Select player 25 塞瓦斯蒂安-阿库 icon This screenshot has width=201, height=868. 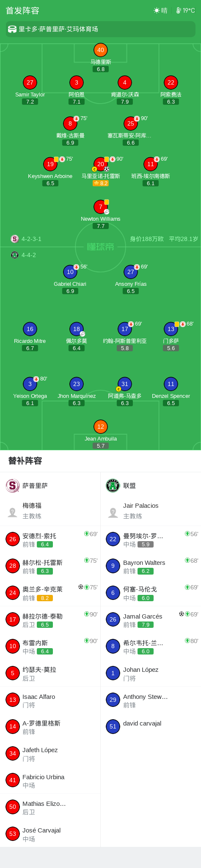(131, 123)
